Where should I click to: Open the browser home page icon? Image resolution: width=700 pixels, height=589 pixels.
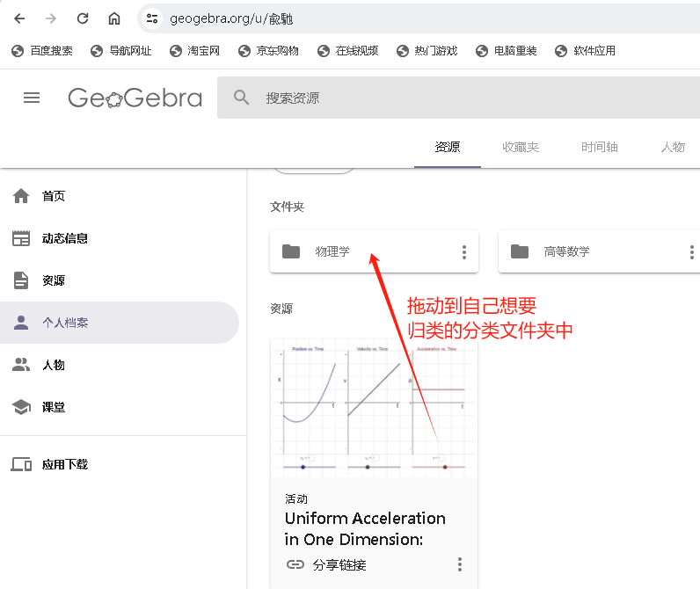(x=114, y=18)
